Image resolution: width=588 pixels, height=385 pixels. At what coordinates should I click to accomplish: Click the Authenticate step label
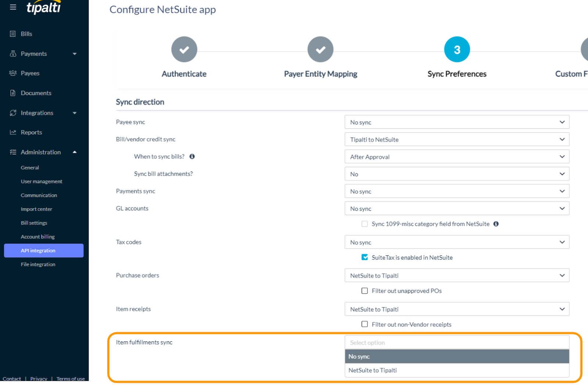point(184,74)
